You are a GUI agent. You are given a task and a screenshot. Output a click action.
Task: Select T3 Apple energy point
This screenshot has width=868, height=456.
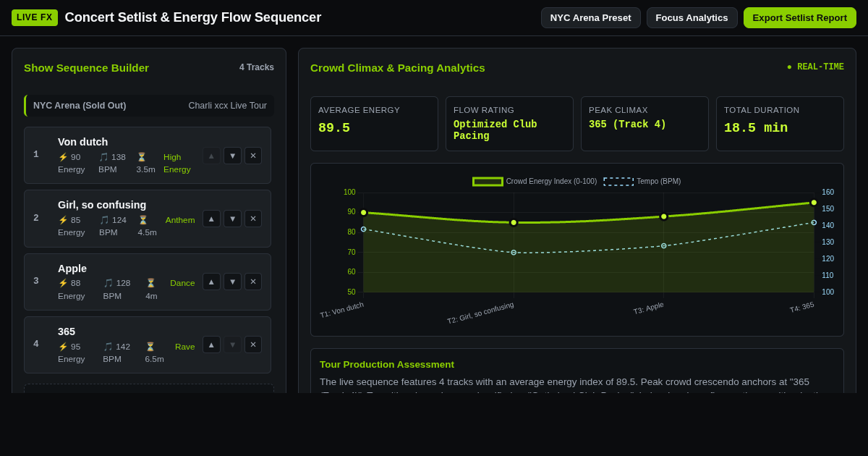664,216
